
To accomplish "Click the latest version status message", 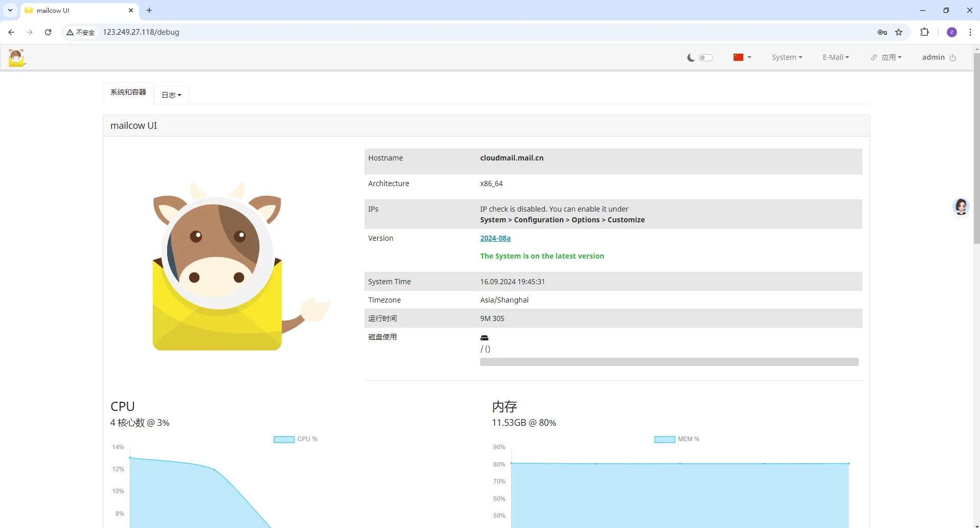I will 542,256.
